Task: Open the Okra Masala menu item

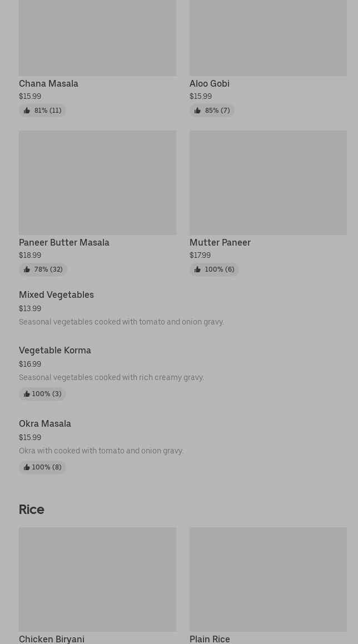Action: point(44,423)
